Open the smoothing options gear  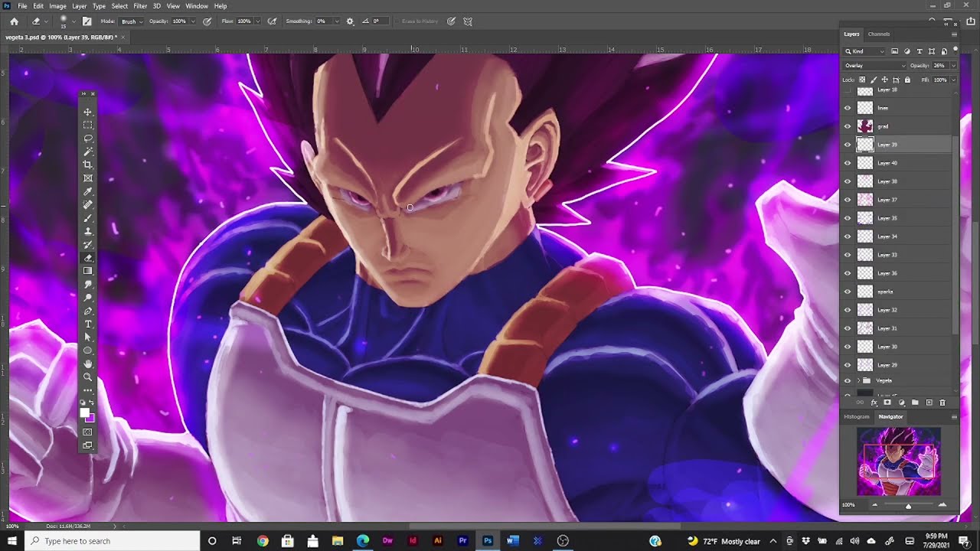click(350, 21)
